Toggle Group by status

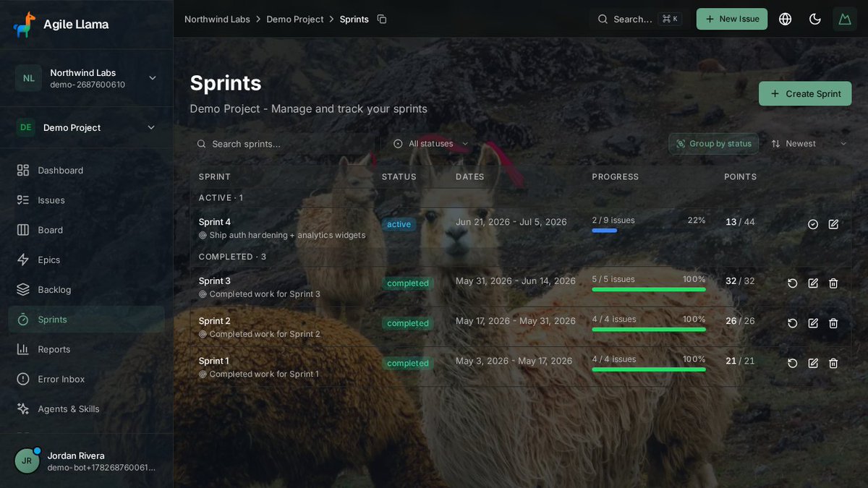pos(714,144)
